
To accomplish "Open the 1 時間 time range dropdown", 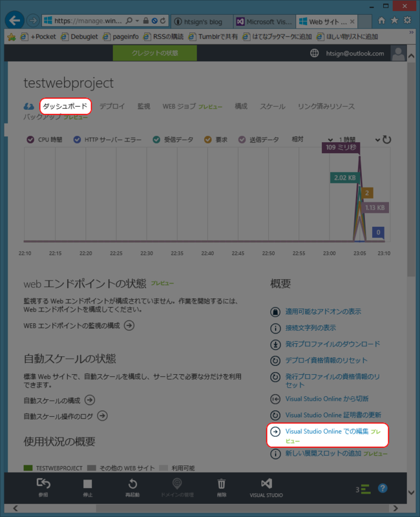I will pos(359,140).
